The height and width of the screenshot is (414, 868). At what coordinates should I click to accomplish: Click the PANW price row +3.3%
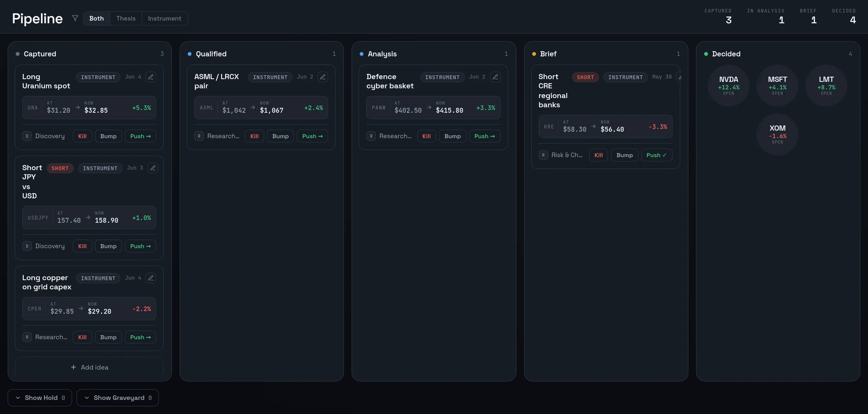pyautogui.click(x=433, y=108)
